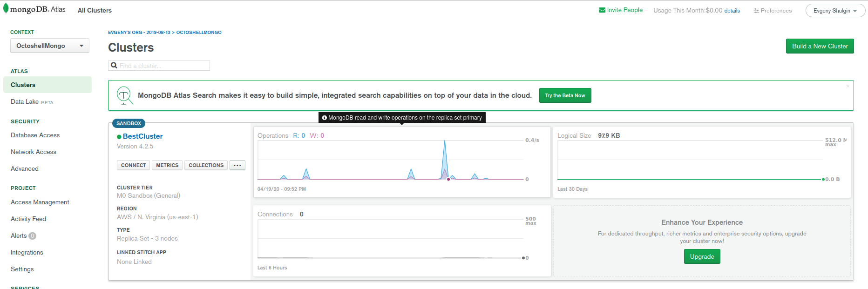
Task: Click the Logical Size chart
Action: pyautogui.click(x=691, y=160)
